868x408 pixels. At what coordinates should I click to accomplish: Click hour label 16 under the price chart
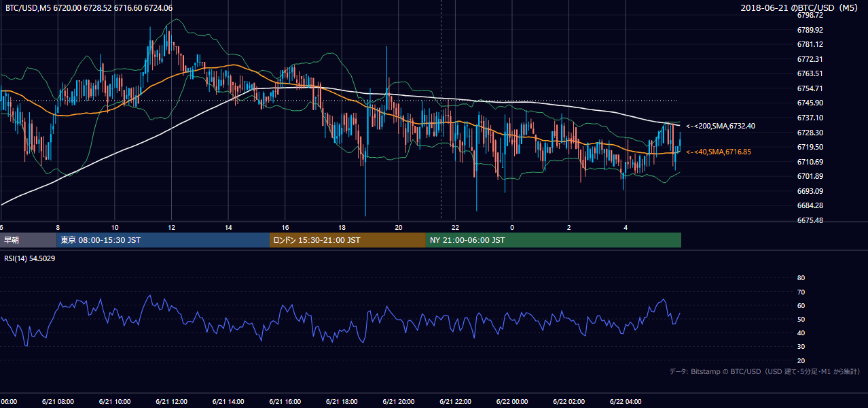pos(285,227)
